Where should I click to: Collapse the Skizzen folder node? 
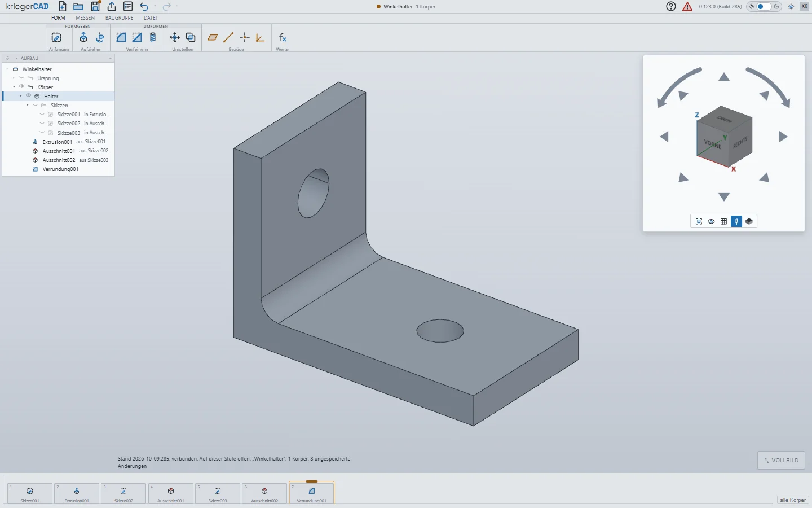click(x=28, y=105)
